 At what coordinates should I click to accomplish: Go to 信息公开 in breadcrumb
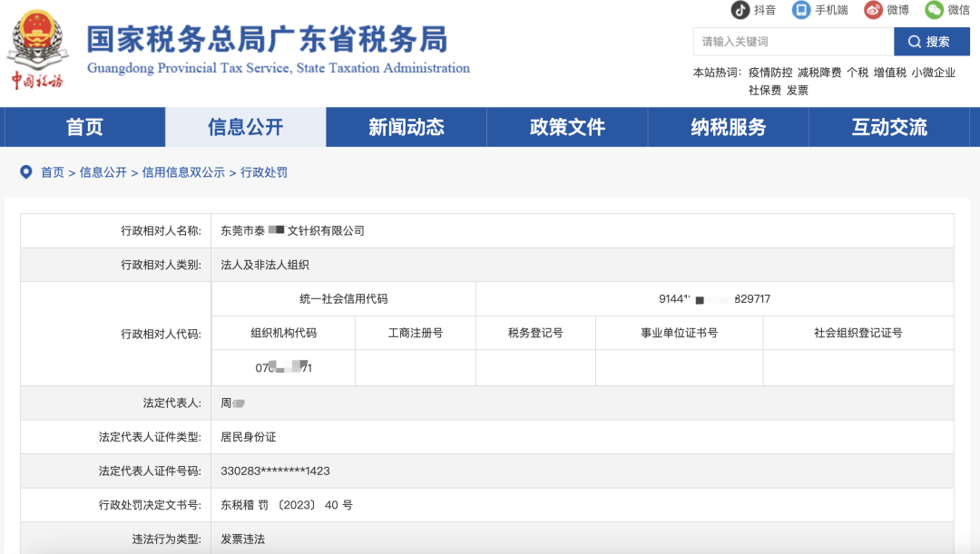pos(103,172)
